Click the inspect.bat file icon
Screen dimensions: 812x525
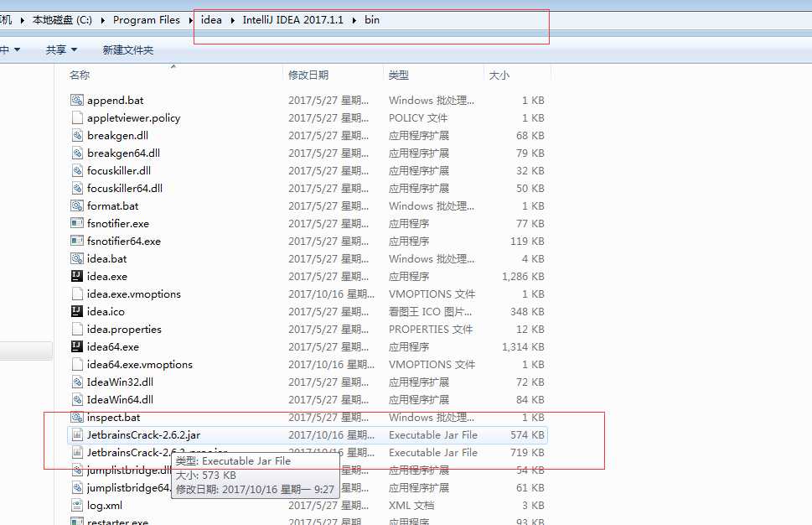76,417
